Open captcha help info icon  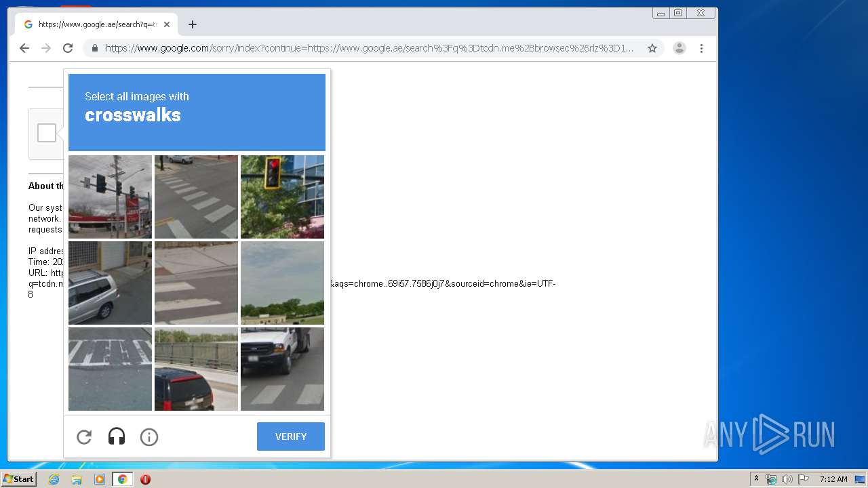[x=149, y=437]
